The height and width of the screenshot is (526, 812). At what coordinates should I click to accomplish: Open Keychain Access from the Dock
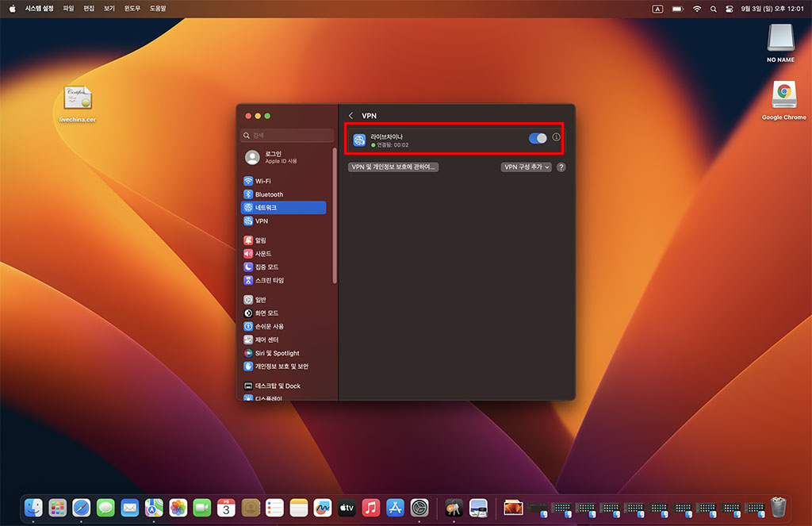(454, 508)
